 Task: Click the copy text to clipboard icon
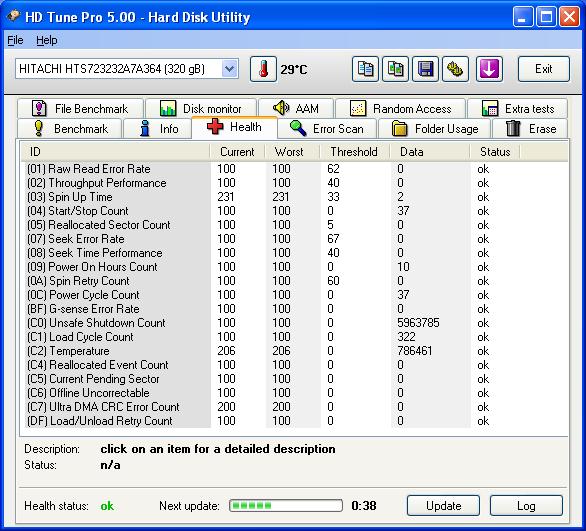point(365,69)
